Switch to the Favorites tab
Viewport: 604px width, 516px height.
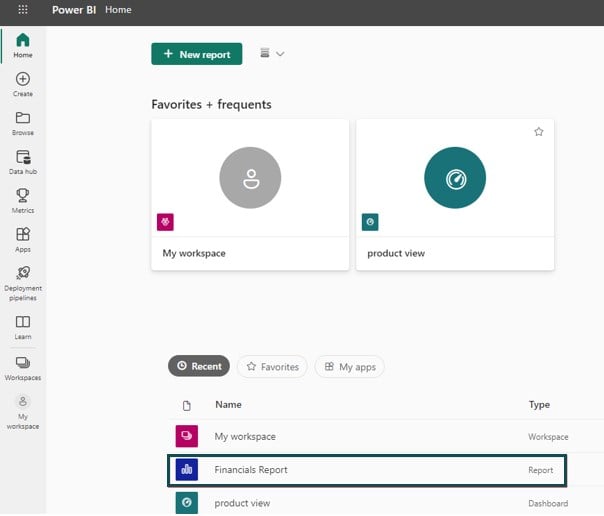[x=272, y=367]
